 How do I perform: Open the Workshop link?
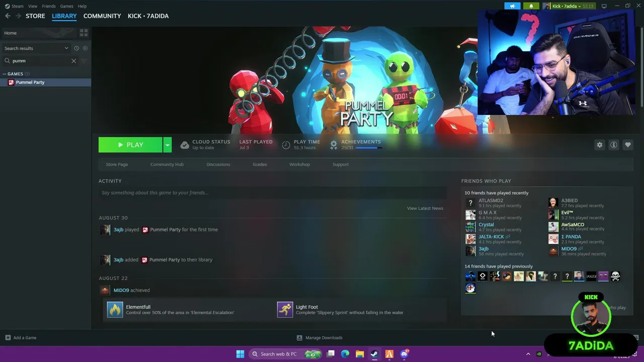pyautogui.click(x=299, y=164)
